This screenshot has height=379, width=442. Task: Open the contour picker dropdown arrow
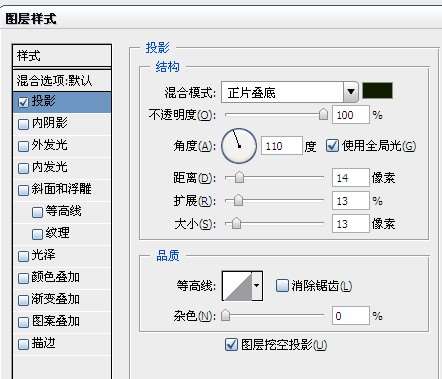click(257, 286)
